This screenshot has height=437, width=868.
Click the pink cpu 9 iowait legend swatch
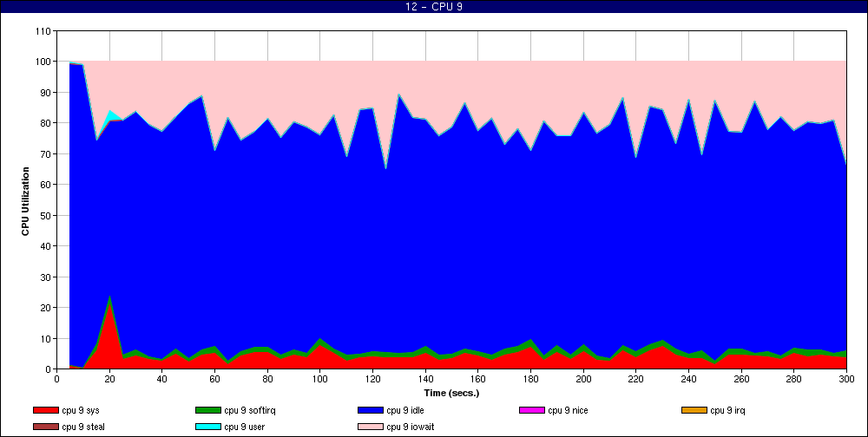click(x=371, y=427)
